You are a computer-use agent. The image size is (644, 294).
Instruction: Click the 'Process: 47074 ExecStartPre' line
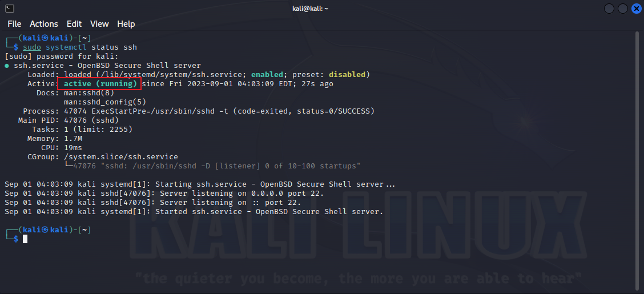pos(199,111)
